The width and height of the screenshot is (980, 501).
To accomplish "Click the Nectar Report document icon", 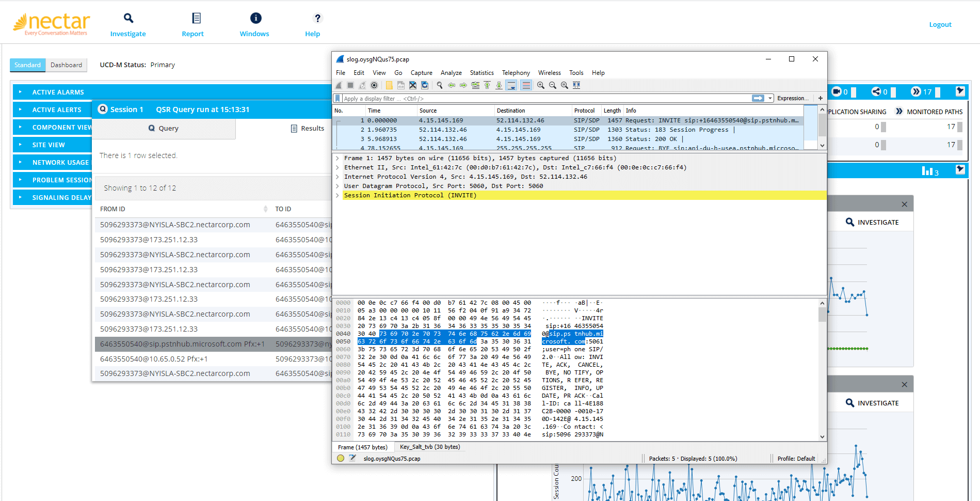I will (x=196, y=18).
